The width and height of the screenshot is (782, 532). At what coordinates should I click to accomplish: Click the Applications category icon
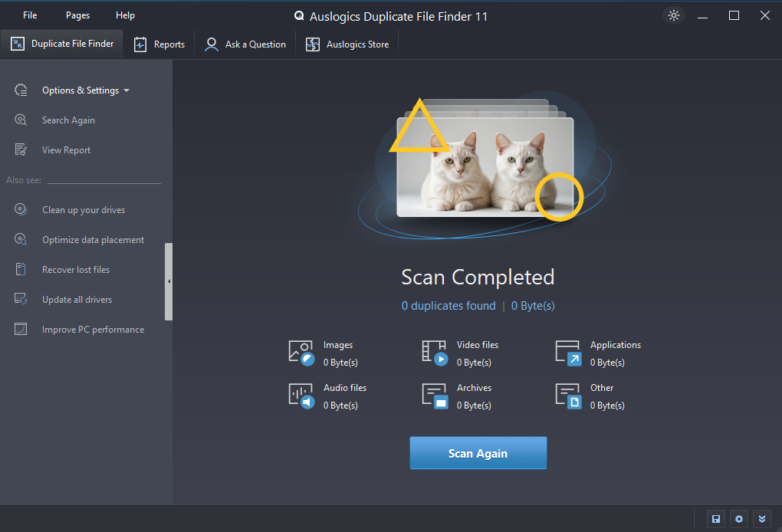(x=569, y=353)
